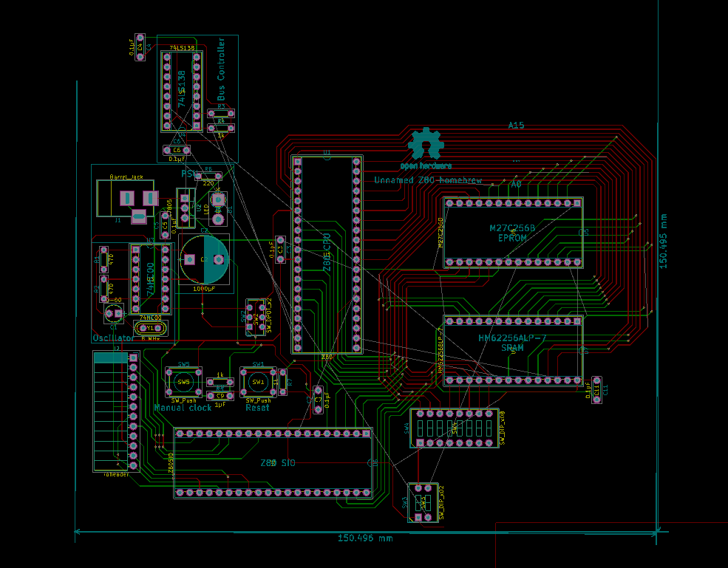
Task: Click the 'PSU' section label
Action: pos(188,174)
